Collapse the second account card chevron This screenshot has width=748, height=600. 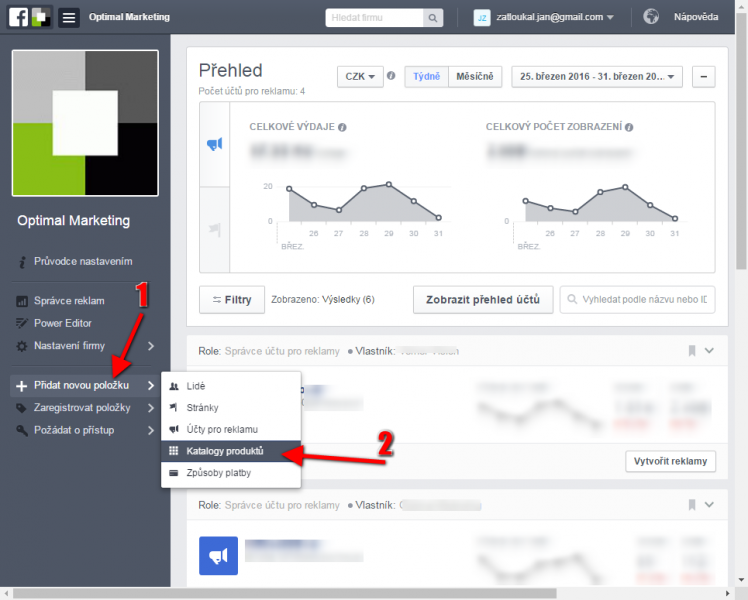tap(709, 505)
